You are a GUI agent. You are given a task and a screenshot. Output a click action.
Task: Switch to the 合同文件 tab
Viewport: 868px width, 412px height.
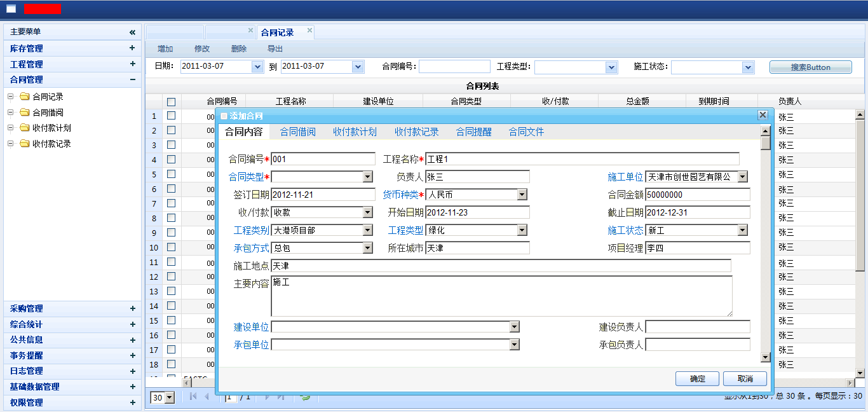pos(526,132)
